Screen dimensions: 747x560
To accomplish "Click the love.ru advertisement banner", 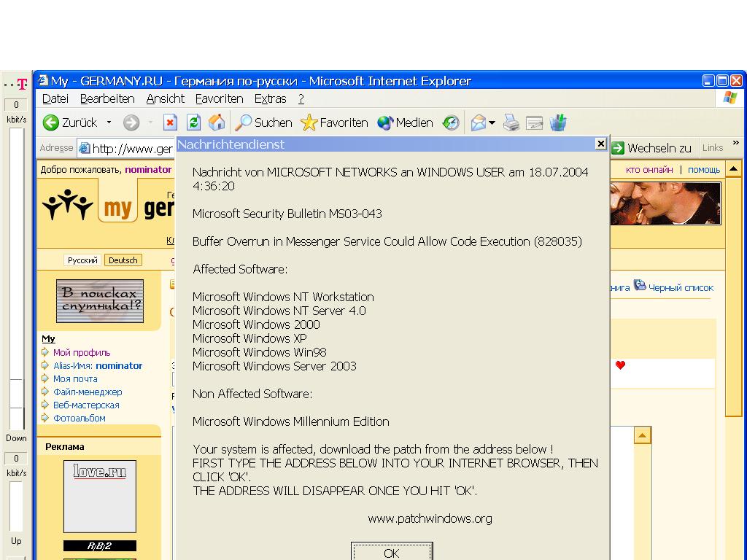I will 99,496.
